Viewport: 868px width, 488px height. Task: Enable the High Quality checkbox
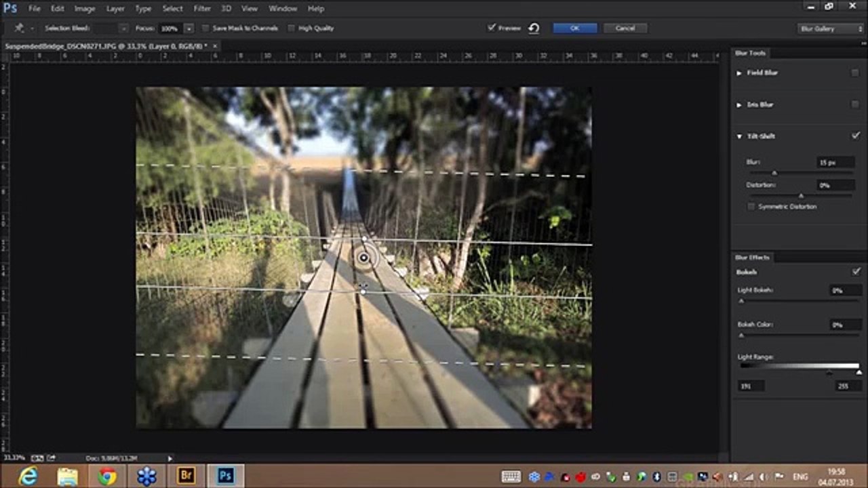[292, 28]
